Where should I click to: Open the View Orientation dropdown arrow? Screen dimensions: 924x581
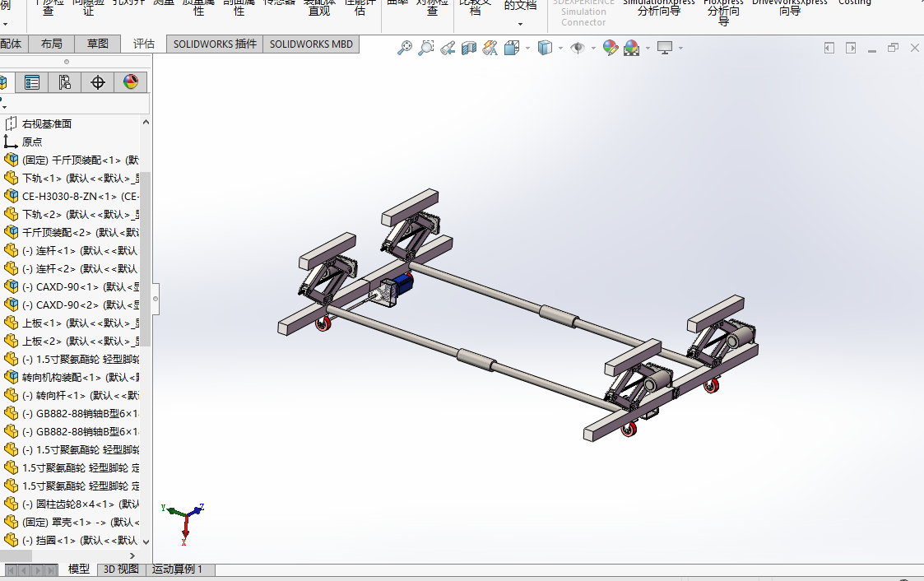coord(527,49)
